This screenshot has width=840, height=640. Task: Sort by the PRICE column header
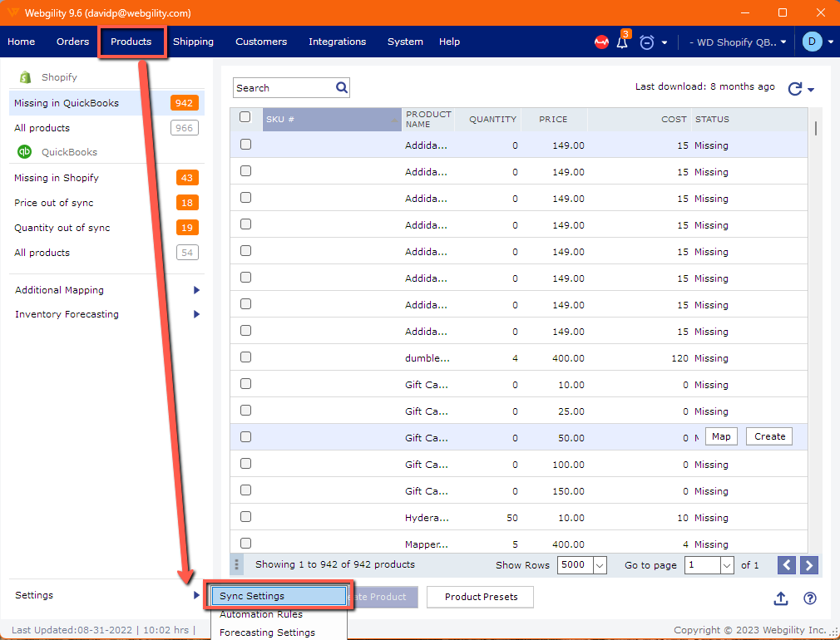tap(554, 120)
